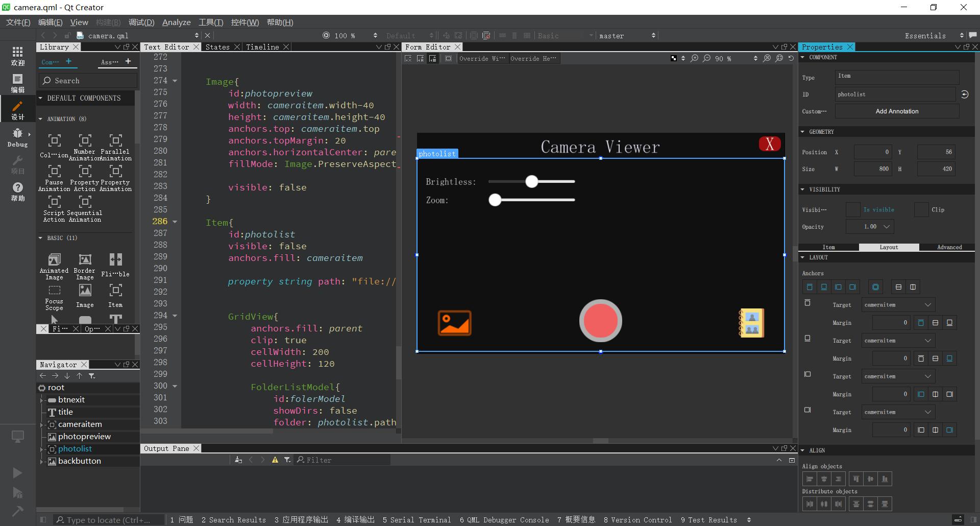Viewport: 980px width, 526px height.
Task: Switch to Design mode in the left sidebar
Action: (x=18, y=109)
